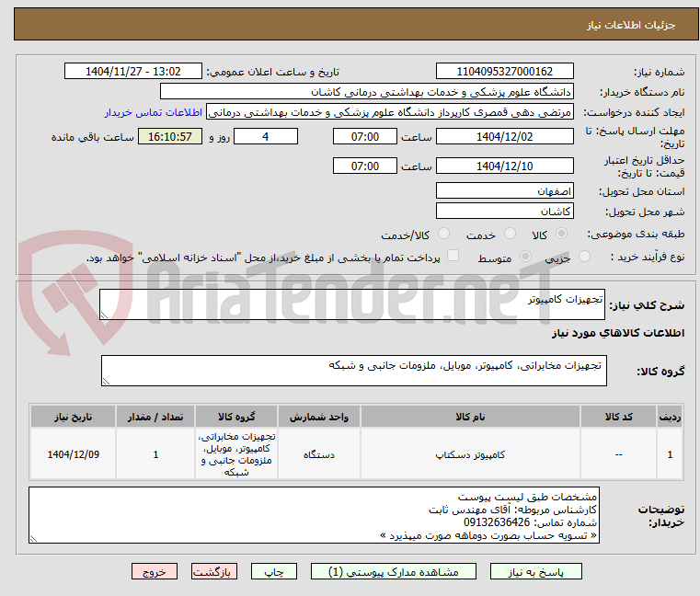Open 'اطلاعات تماس خریدار' link
Viewport: 700px width, 596px height.
(x=153, y=112)
